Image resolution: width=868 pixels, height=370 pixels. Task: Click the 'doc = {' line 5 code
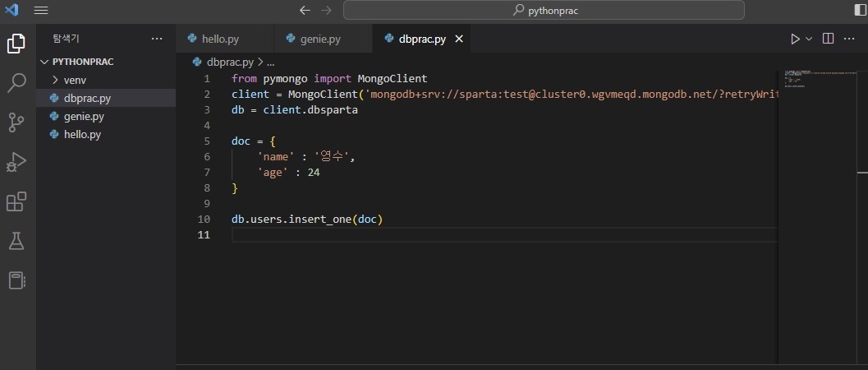click(x=254, y=141)
